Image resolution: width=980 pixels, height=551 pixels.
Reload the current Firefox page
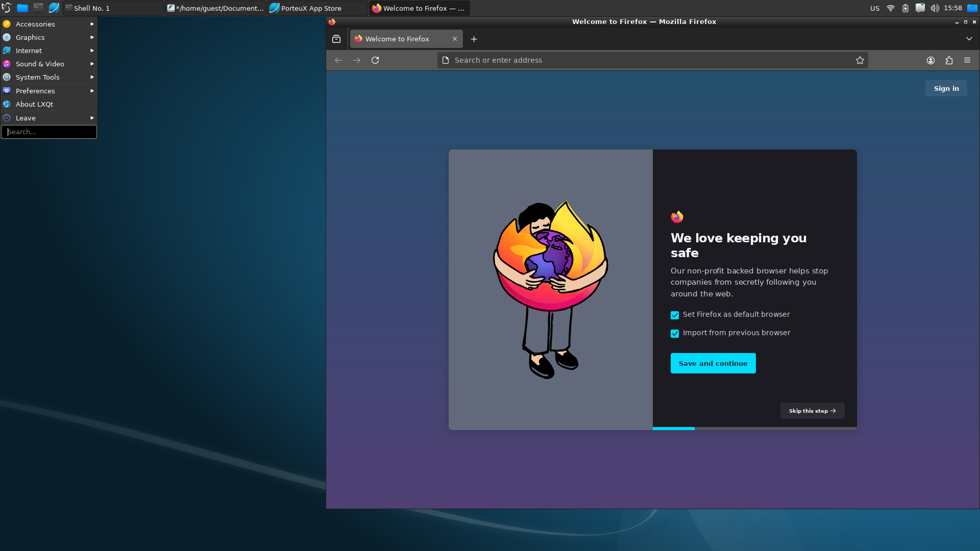tap(375, 60)
